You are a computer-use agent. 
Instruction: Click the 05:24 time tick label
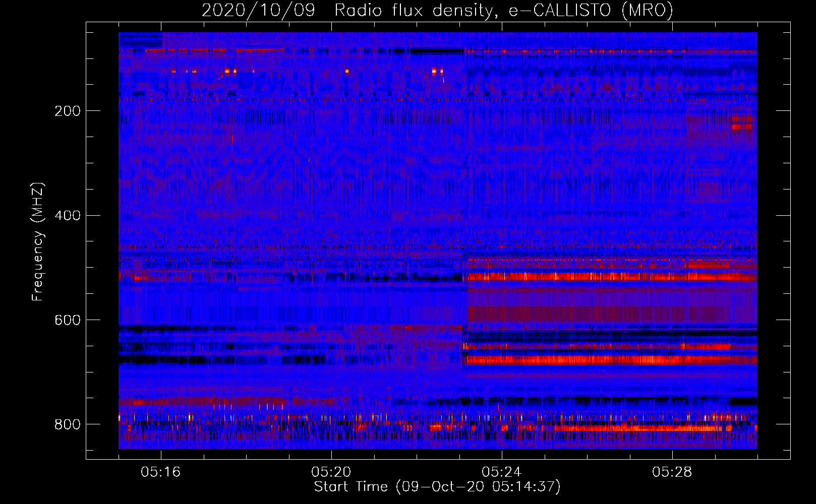click(x=502, y=472)
